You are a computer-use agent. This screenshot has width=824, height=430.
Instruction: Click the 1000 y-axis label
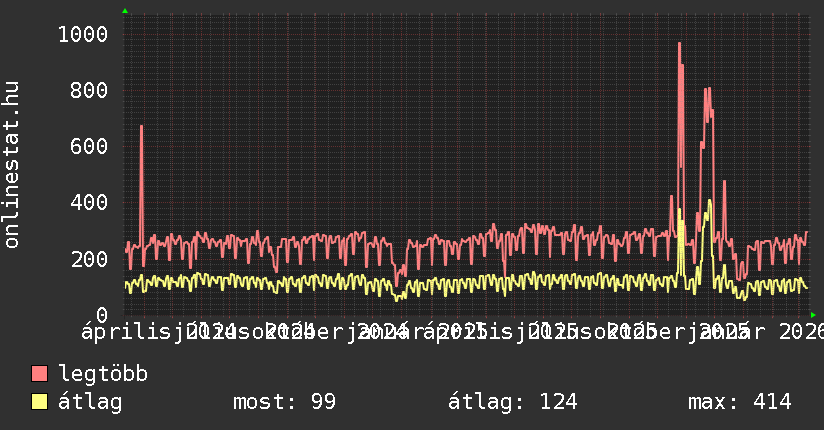point(82,35)
